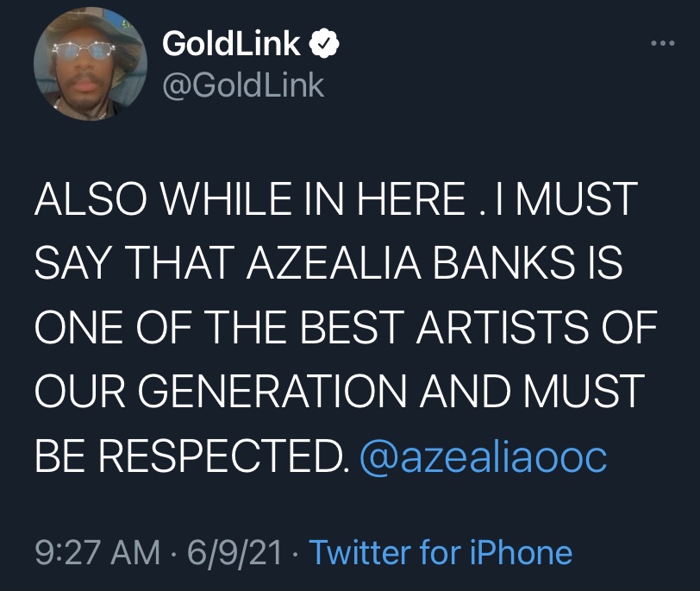Open the @GoldLink handle profile
Viewport: 700px width, 591px height.
coord(243,85)
